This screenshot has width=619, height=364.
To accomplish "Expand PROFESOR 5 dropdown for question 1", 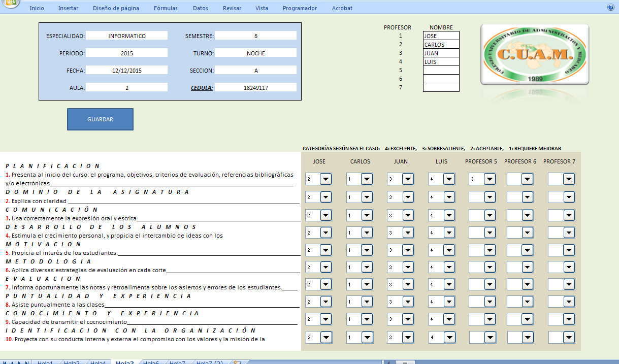I will coord(489,179).
